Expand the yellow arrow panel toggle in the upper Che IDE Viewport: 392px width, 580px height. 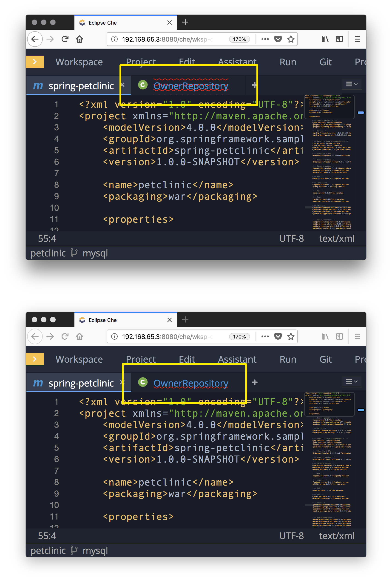[x=35, y=62]
